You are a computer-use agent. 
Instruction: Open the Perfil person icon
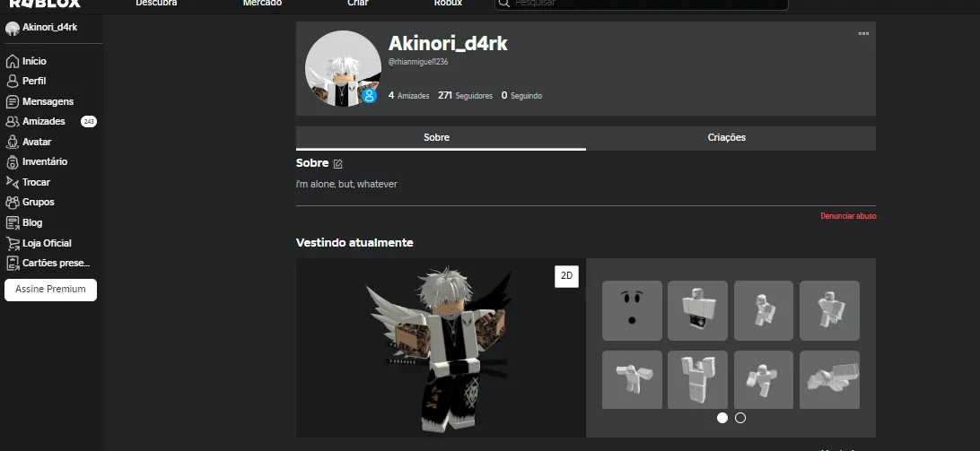tap(12, 82)
